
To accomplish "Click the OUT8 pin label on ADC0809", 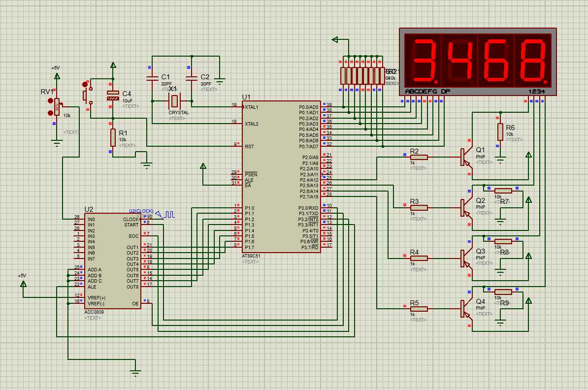I will coord(132,287).
